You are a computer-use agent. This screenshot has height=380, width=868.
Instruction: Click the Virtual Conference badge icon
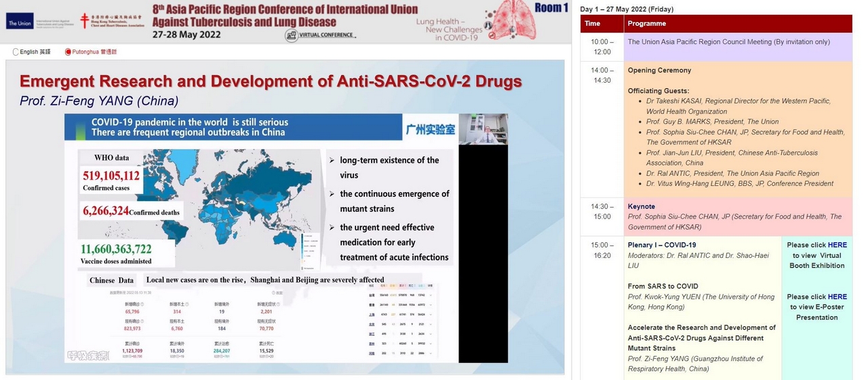coord(292,35)
